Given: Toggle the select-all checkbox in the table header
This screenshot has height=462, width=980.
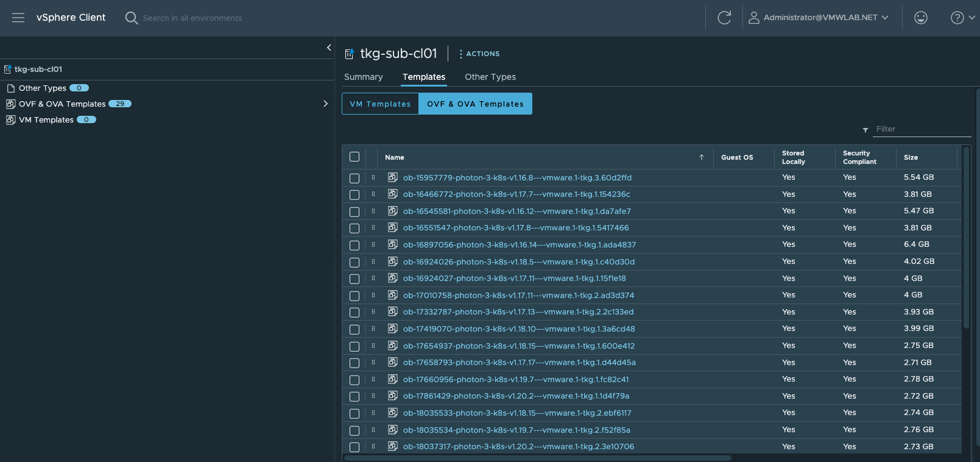Looking at the screenshot, I should [354, 157].
